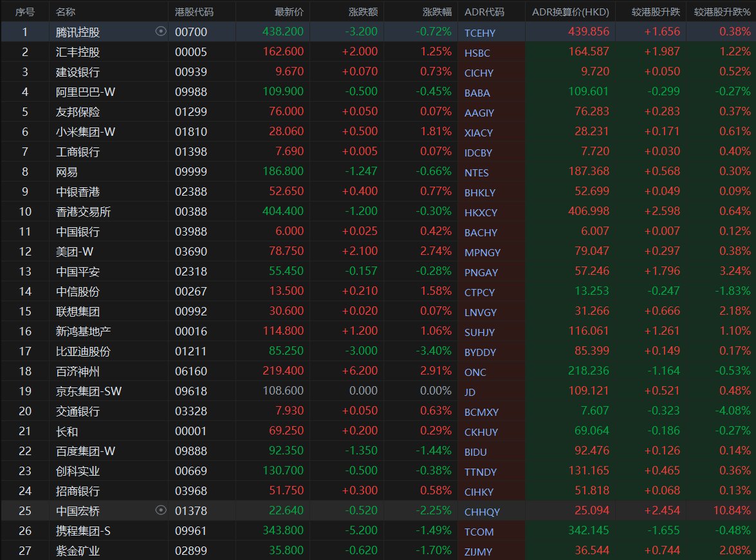
Task: Open ADR code XIACY link
Action: [478, 133]
